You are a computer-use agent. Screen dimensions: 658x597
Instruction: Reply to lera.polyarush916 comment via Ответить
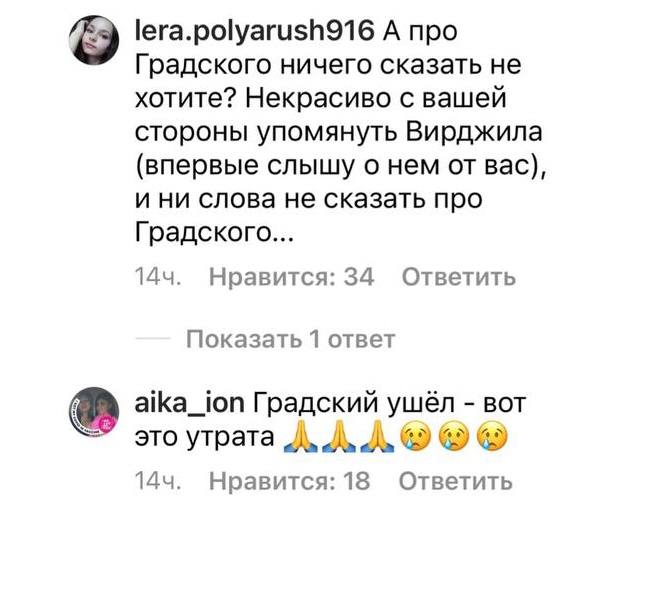coord(459,277)
